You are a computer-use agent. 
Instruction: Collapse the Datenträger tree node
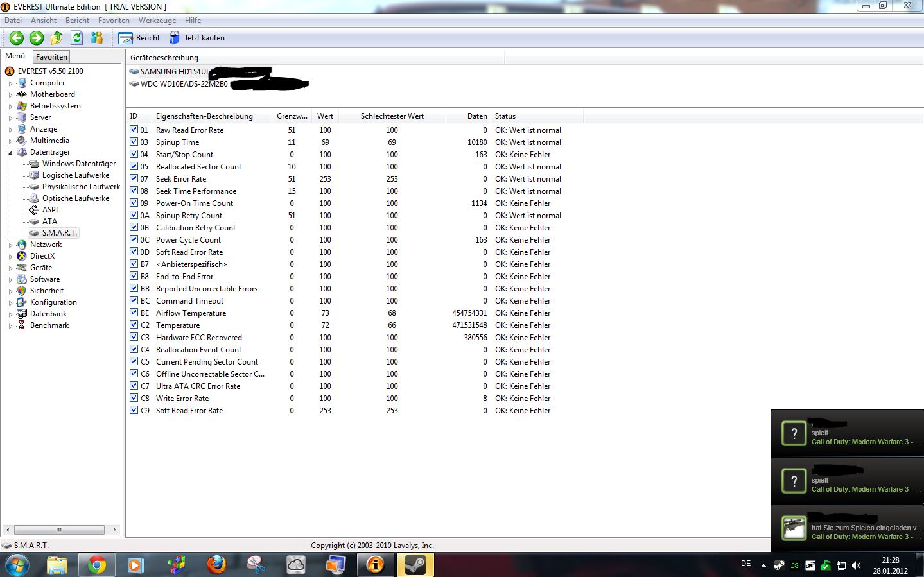pyautogui.click(x=10, y=153)
